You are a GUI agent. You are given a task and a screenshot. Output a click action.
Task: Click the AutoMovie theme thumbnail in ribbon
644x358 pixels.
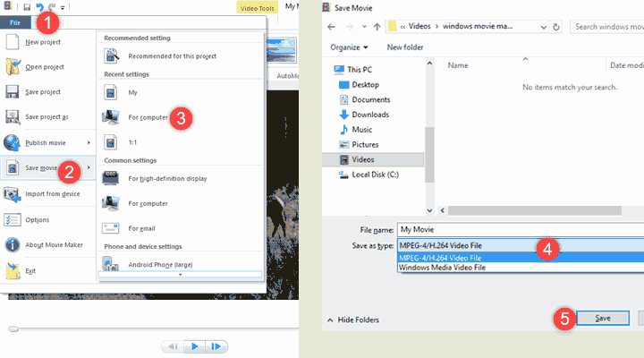tap(282, 50)
